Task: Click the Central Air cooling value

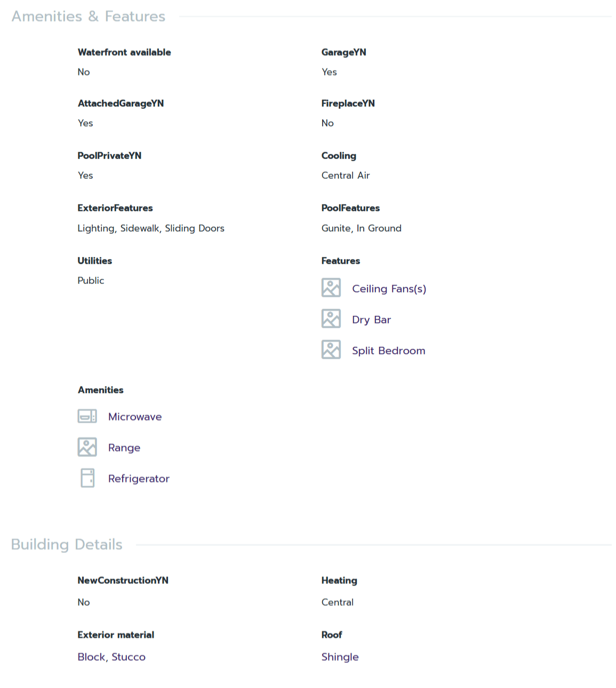Action: click(345, 176)
